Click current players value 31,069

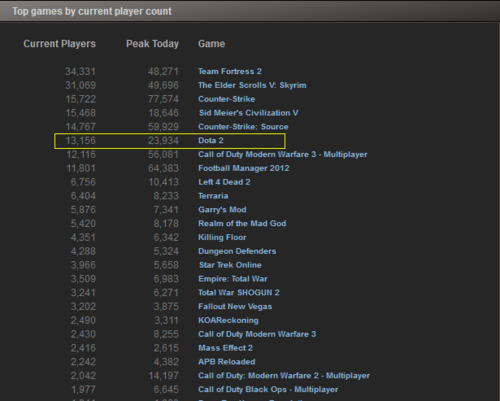(80, 85)
